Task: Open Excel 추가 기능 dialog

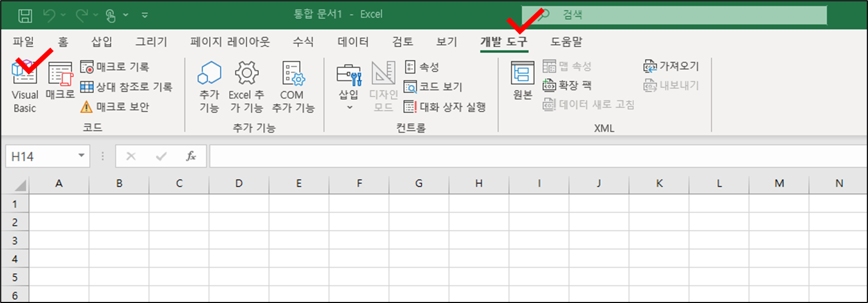Action: tap(246, 87)
